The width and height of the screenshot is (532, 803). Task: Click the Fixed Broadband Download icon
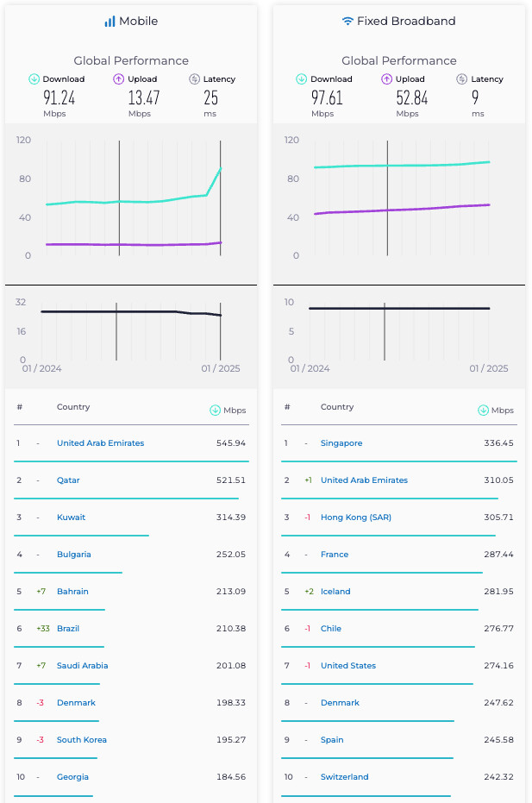click(302, 79)
